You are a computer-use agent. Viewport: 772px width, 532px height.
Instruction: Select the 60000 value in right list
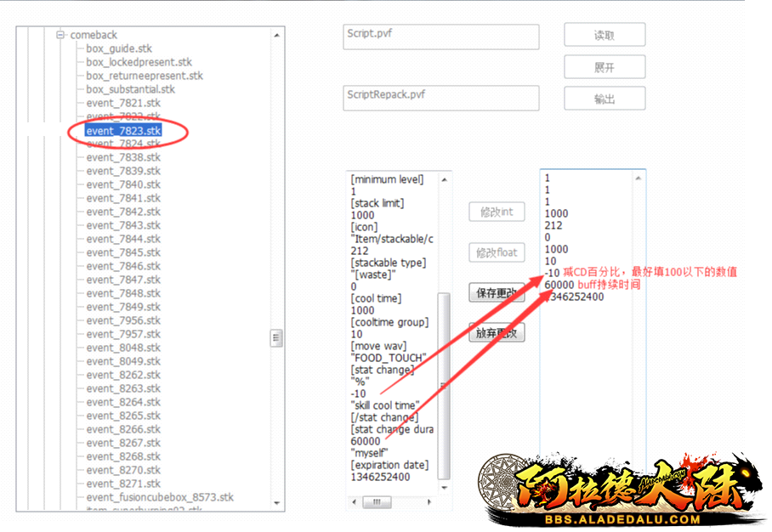point(559,285)
